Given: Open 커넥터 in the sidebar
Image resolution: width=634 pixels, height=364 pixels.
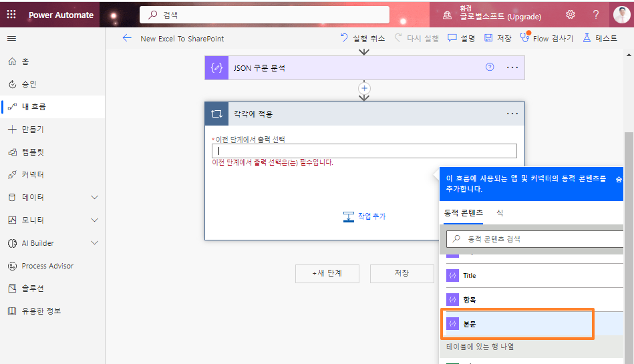Looking at the screenshot, I should [x=53, y=175].
